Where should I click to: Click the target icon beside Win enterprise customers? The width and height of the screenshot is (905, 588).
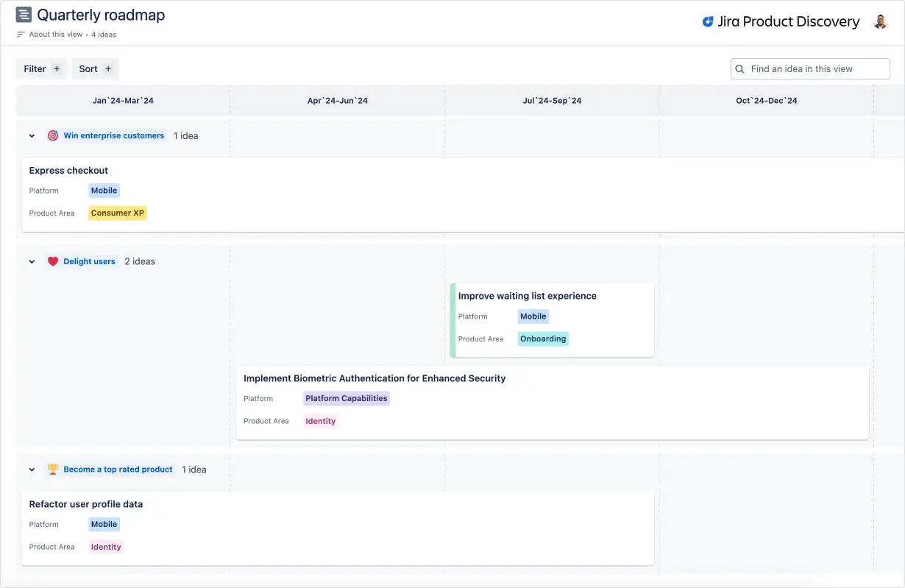point(53,135)
